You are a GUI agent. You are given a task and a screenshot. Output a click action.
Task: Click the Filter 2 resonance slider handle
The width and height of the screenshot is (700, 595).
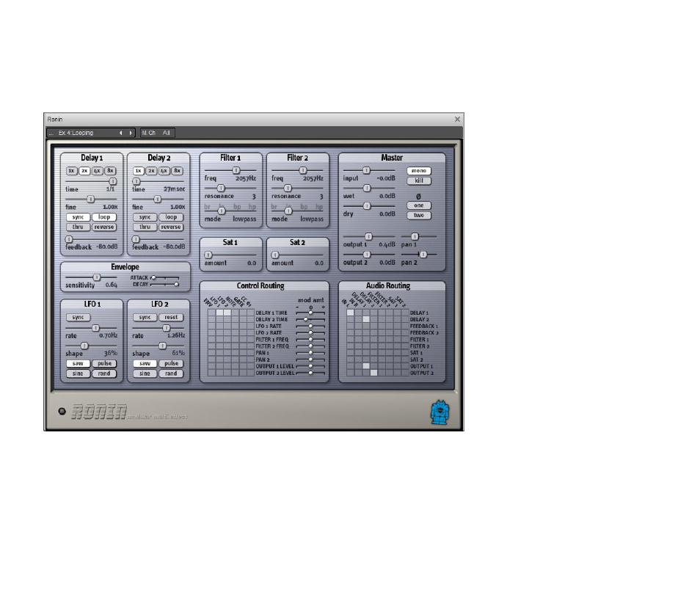coord(288,188)
